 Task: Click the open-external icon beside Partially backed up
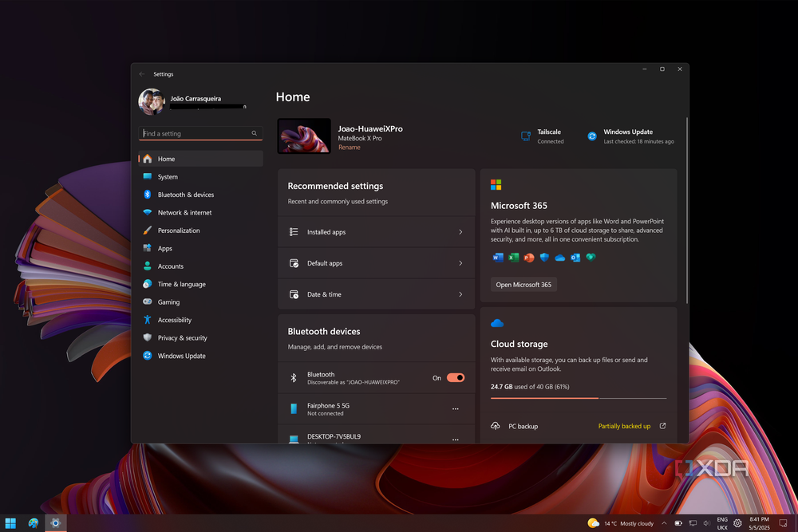pyautogui.click(x=662, y=426)
